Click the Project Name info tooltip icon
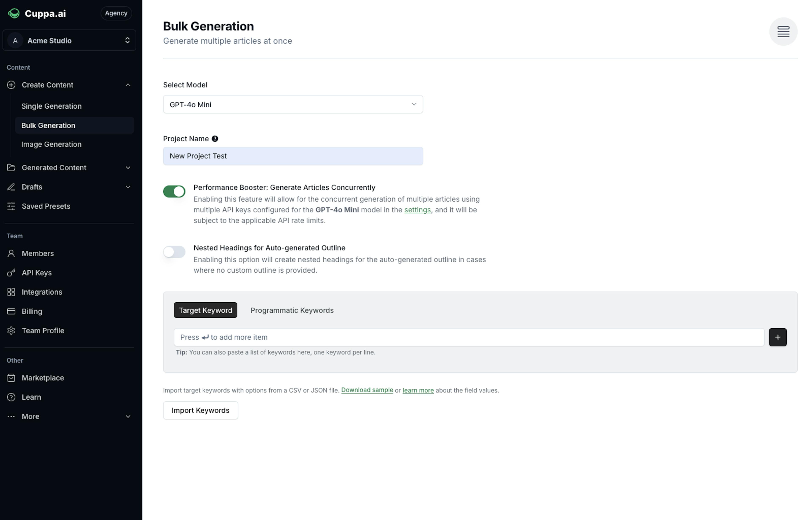The image size is (812, 520). (x=215, y=138)
